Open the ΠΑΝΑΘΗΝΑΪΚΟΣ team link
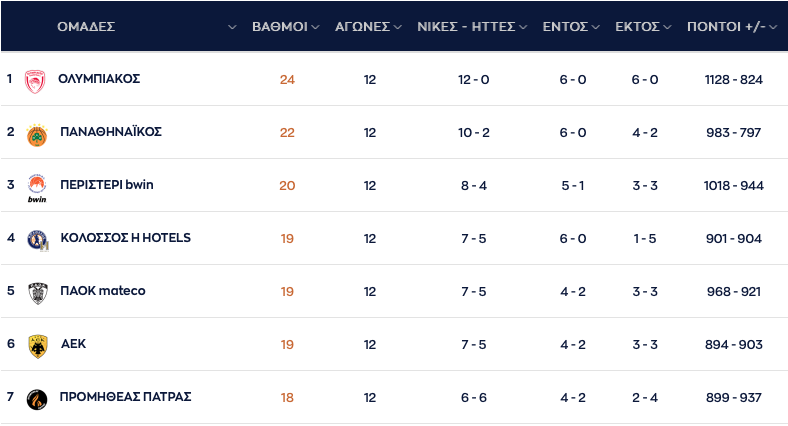Image resolution: width=788 pixels, height=426 pixels. [x=111, y=132]
